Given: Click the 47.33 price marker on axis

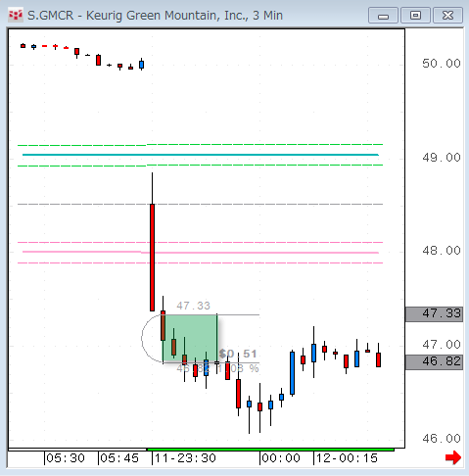Looking at the screenshot, I should [434, 313].
